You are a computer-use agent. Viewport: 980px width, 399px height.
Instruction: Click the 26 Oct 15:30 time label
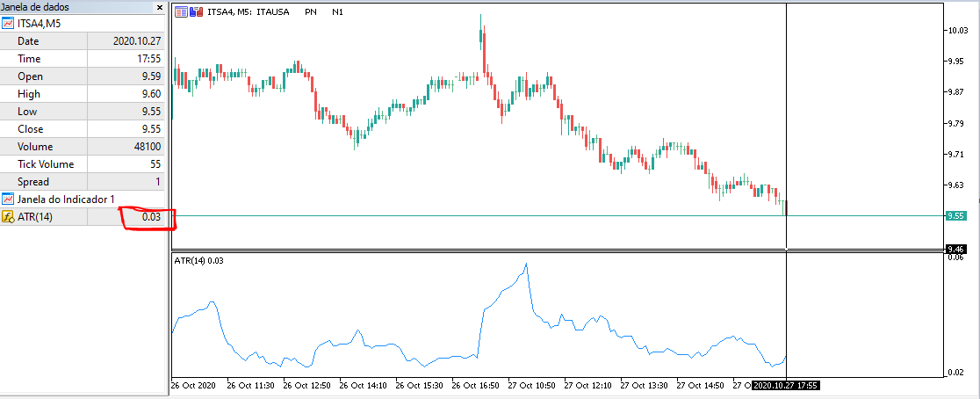(420, 385)
